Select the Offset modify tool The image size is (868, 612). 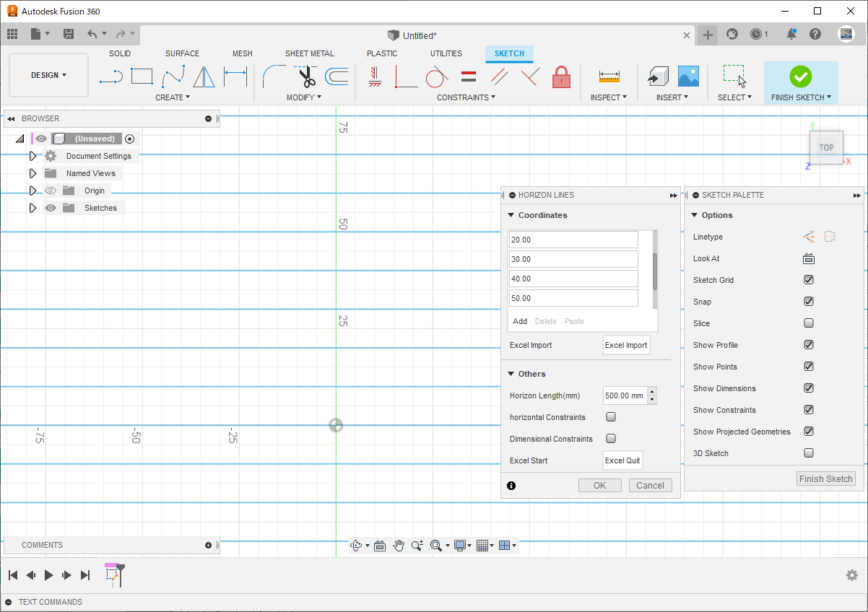[x=337, y=76]
